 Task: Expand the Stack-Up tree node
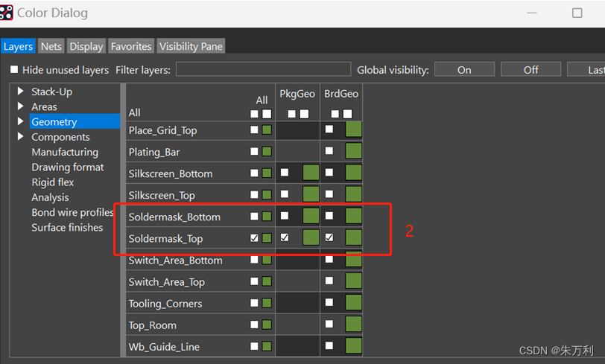pyautogui.click(x=20, y=92)
